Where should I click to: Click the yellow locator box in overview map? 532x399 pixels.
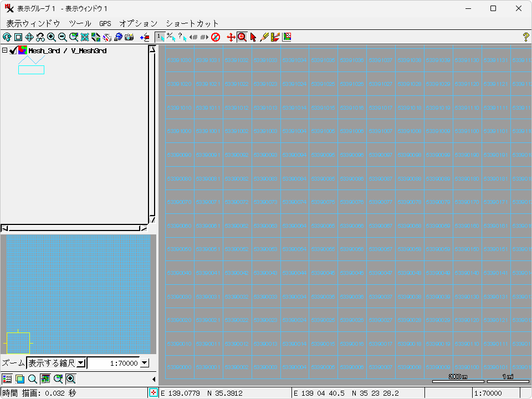pos(18,343)
